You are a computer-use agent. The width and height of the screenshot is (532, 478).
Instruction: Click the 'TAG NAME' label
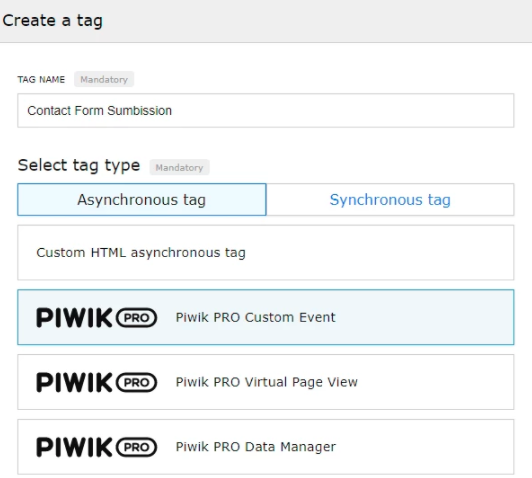point(41,79)
